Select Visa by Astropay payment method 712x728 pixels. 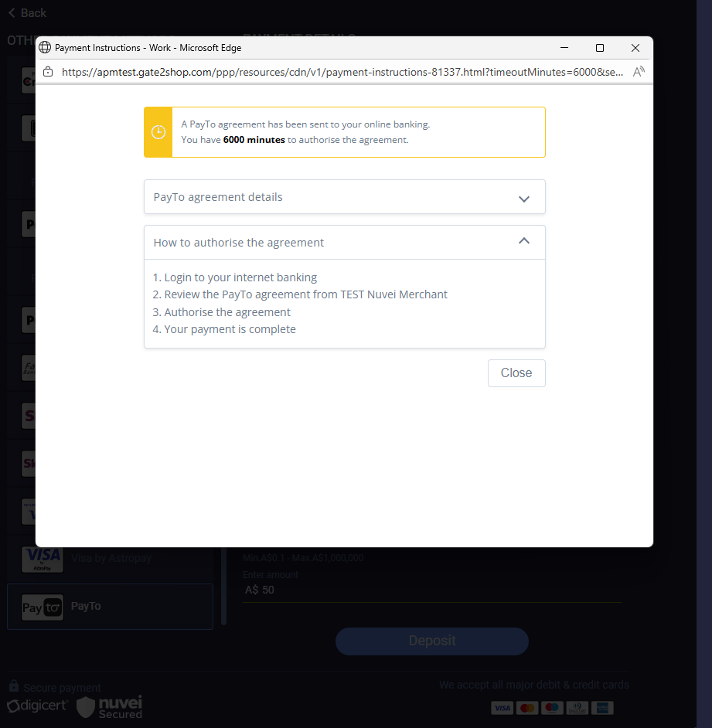coord(110,558)
